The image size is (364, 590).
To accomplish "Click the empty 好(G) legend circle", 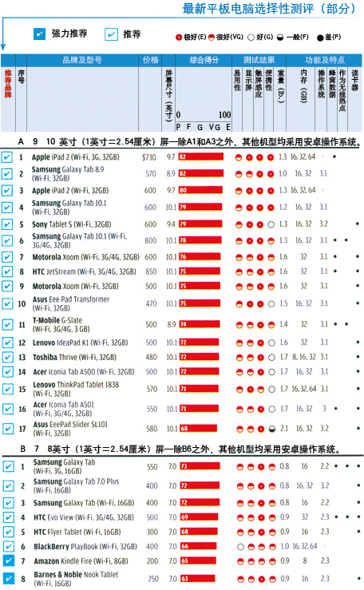I will pyautogui.click(x=251, y=38).
